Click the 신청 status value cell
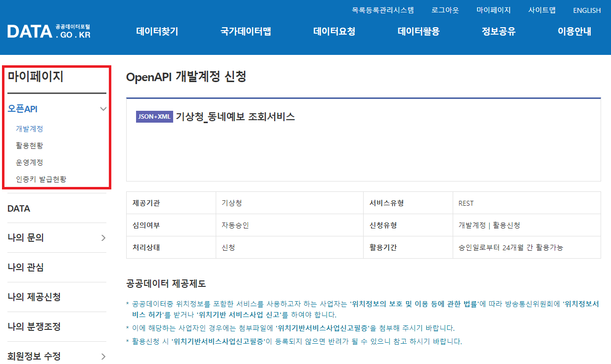This screenshot has height=364, width=611. 289,247
